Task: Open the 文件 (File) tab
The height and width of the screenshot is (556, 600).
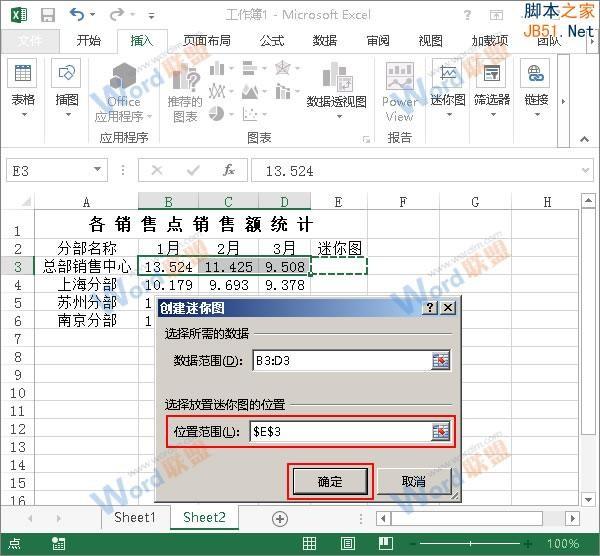Action: coord(30,41)
